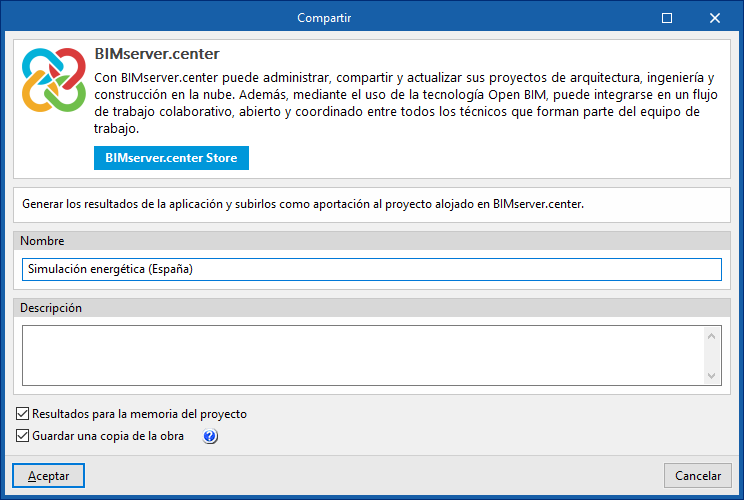The height and width of the screenshot is (500, 744).
Task: Open the BIMserver.center Store
Action: (171, 158)
